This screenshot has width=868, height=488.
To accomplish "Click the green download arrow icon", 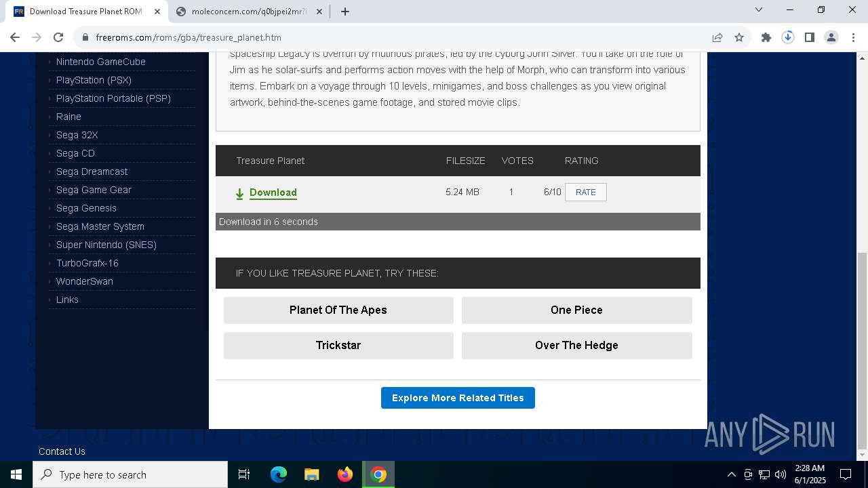I will pos(239,194).
